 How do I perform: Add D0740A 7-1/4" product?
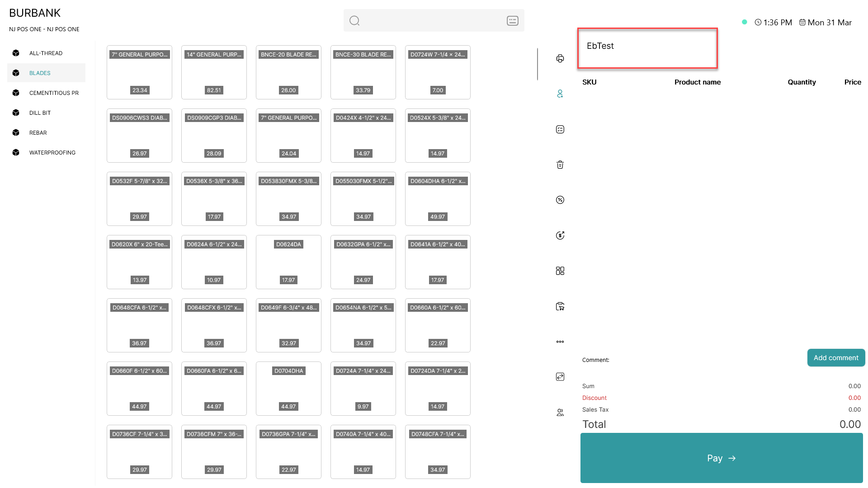pyautogui.click(x=363, y=452)
